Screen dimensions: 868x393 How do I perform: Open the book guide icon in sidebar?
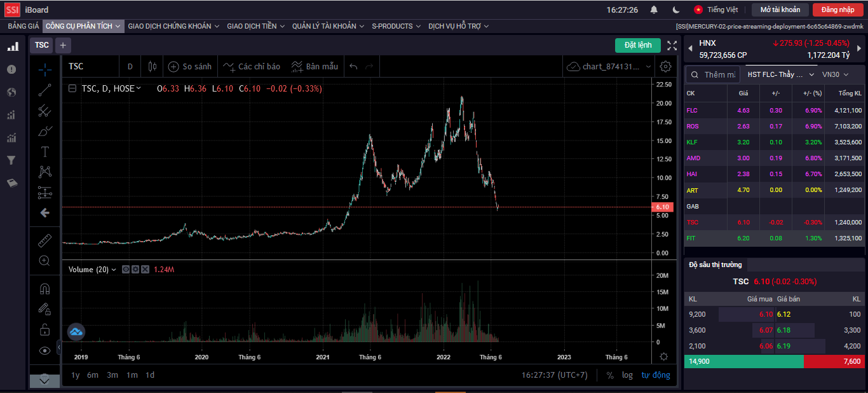pyautogui.click(x=11, y=183)
